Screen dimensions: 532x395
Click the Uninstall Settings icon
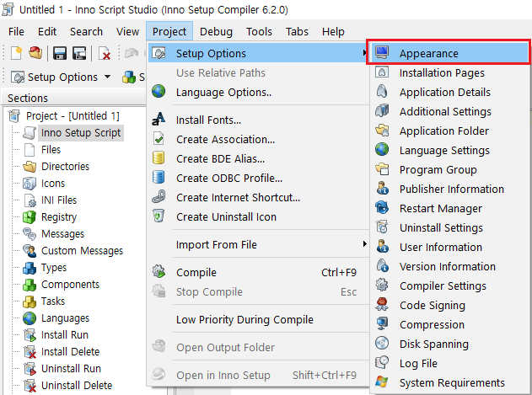click(x=382, y=227)
